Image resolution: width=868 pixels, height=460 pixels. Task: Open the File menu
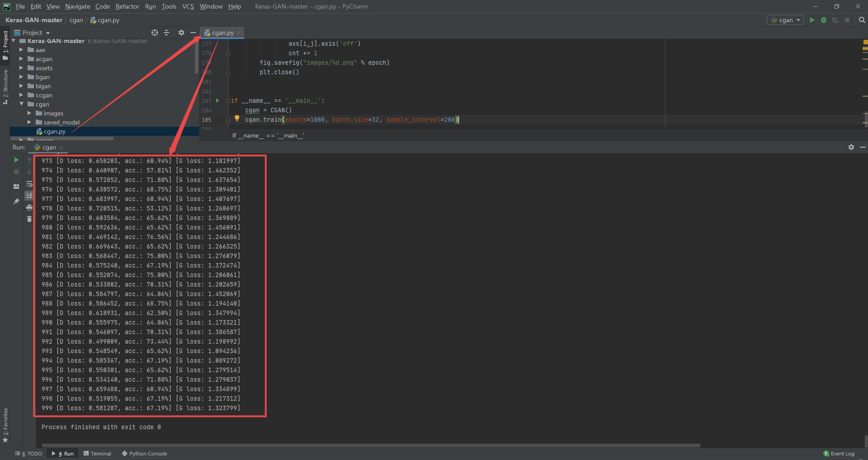(20, 6)
